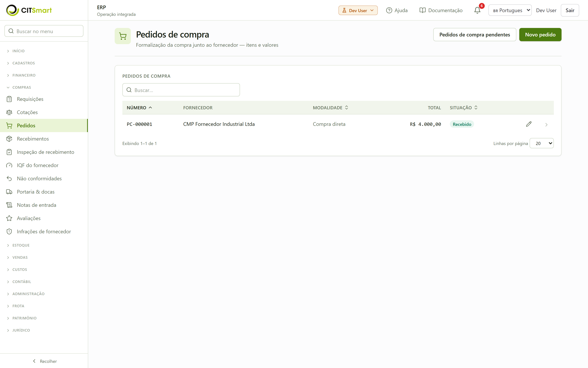Image resolution: width=588 pixels, height=368 pixels.
Task: Click the R$ 4.000,00 total cell
Action: click(425, 124)
